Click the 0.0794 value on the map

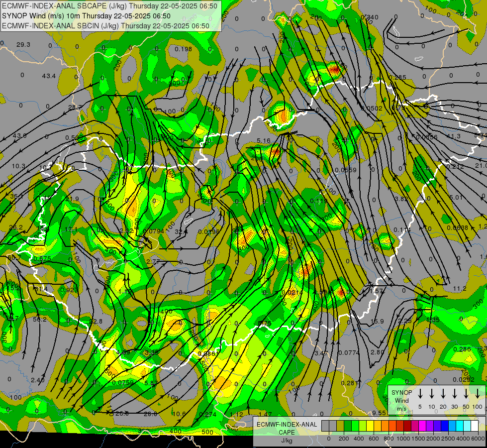click(153, 231)
